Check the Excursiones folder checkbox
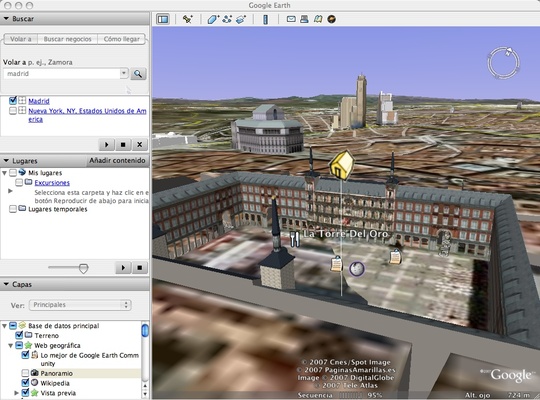This screenshot has width=540, height=400. [19, 182]
